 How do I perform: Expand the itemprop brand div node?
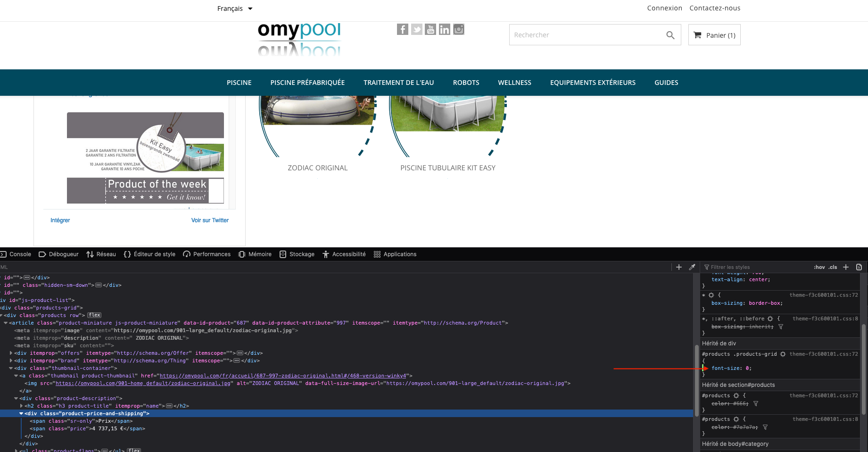pyautogui.click(x=11, y=360)
